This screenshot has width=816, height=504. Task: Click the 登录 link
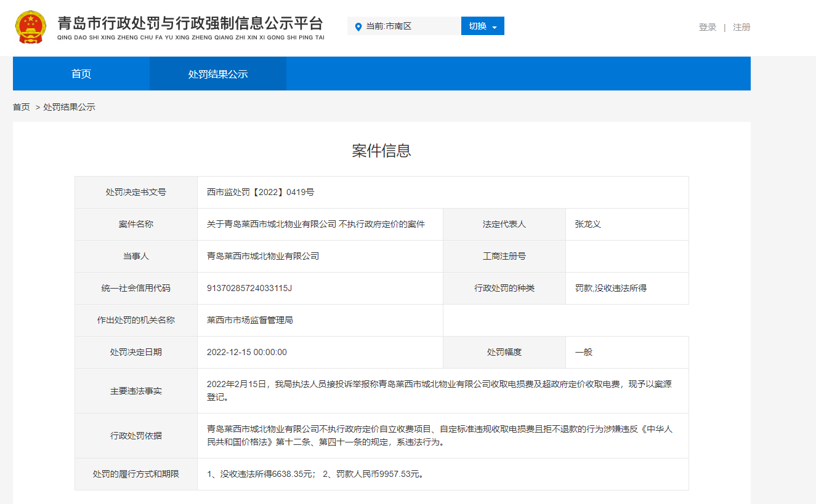tap(707, 27)
